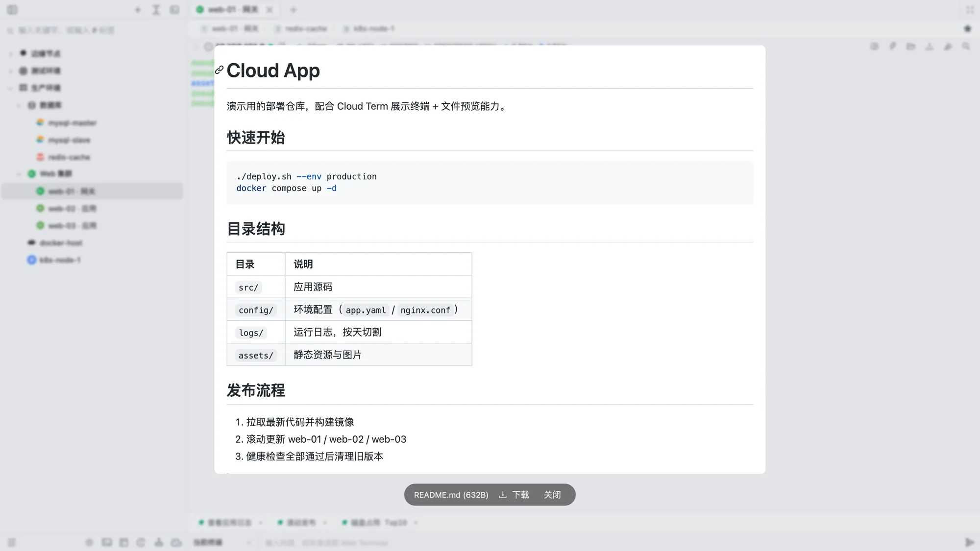This screenshot has height=551, width=980.
Task: Click the assets/ directory cell
Action: click(256, 356)
